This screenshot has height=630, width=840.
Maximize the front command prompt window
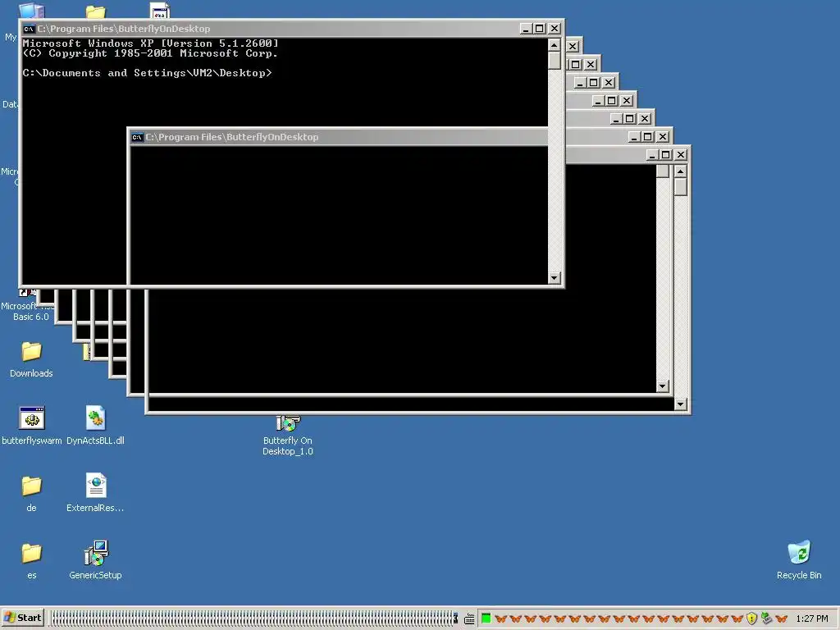tap(540, 29)
